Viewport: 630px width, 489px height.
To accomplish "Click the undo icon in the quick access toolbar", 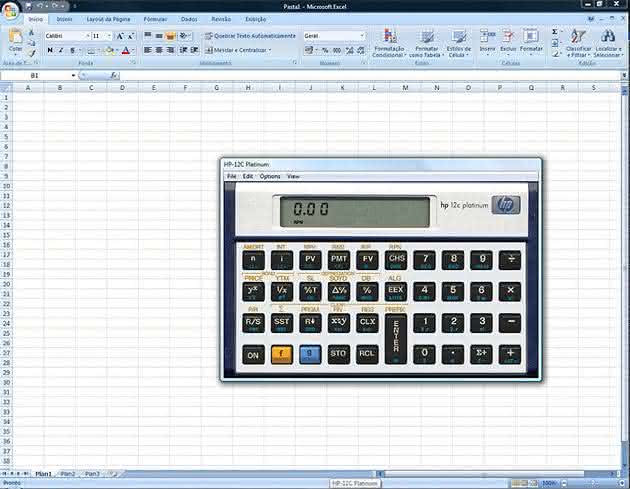I will click(41, 6).
